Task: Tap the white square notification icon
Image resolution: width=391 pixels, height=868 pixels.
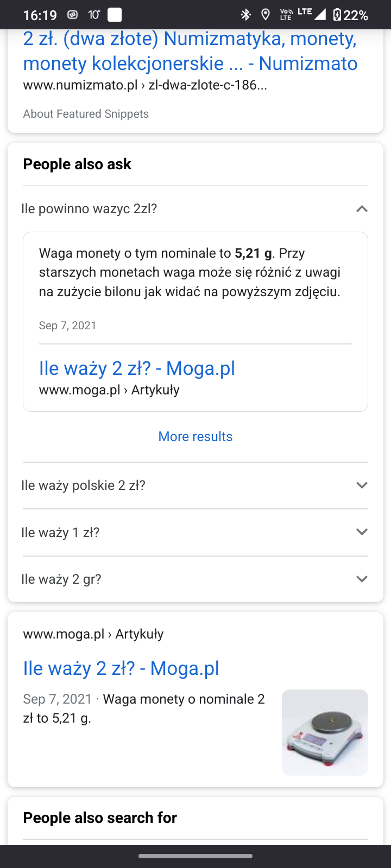Action: (115, 15)
